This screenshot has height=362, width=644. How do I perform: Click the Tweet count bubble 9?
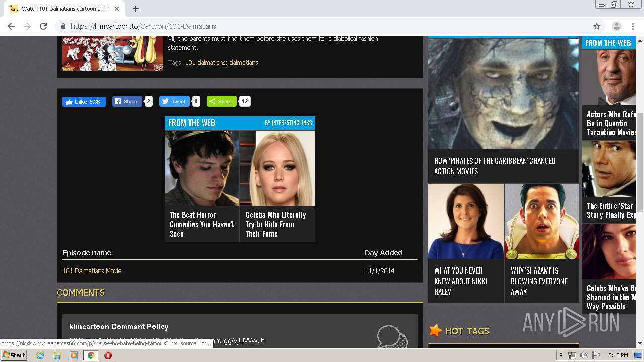[x=196, y=101]
